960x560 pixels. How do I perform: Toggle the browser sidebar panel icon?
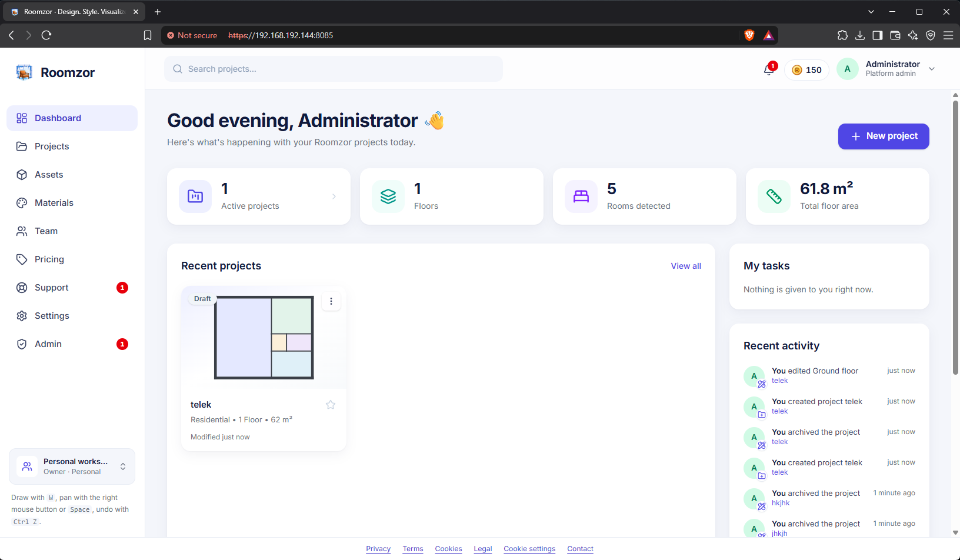click(878, 35)
